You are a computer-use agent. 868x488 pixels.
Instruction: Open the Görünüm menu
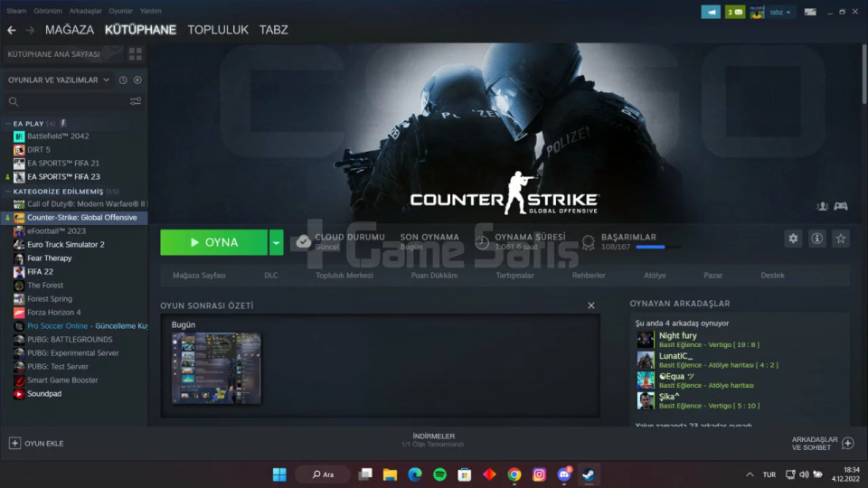point(48,11)
